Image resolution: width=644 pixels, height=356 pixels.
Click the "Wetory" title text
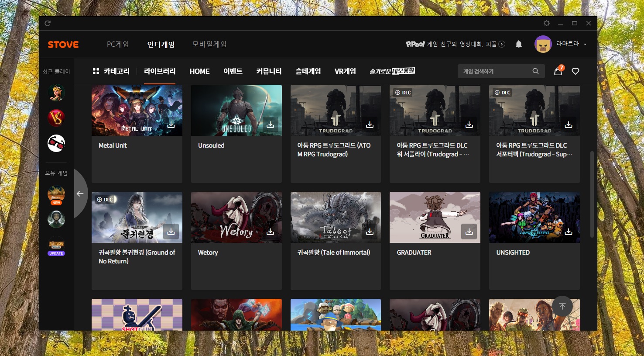pos(208,252)
